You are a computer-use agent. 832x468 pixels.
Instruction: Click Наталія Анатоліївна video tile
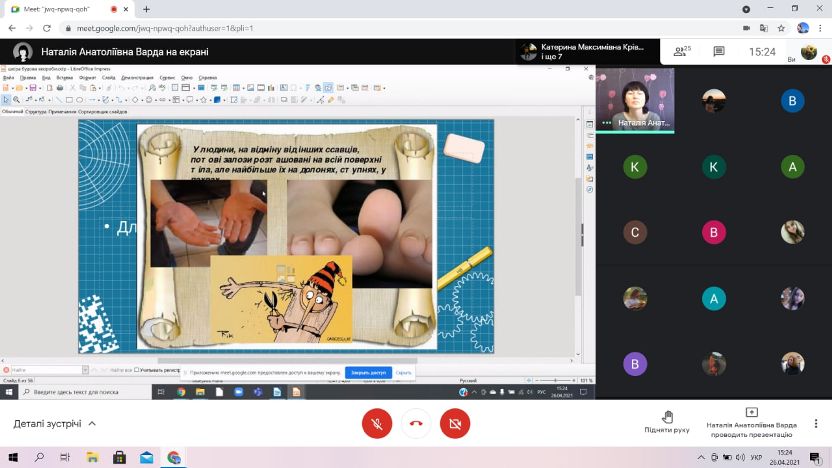pos(635,100)
